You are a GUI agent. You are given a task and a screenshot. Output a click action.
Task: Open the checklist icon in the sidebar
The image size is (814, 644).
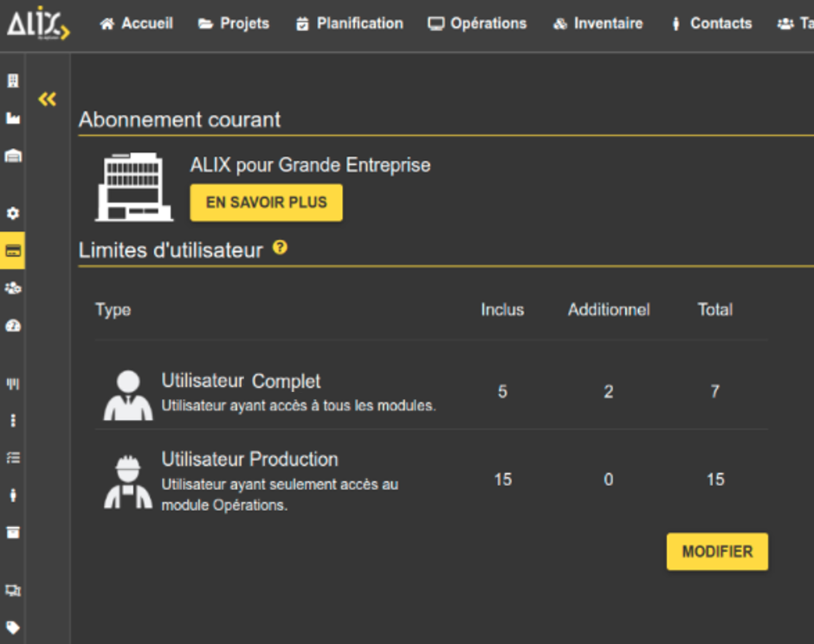coord(13,458)
